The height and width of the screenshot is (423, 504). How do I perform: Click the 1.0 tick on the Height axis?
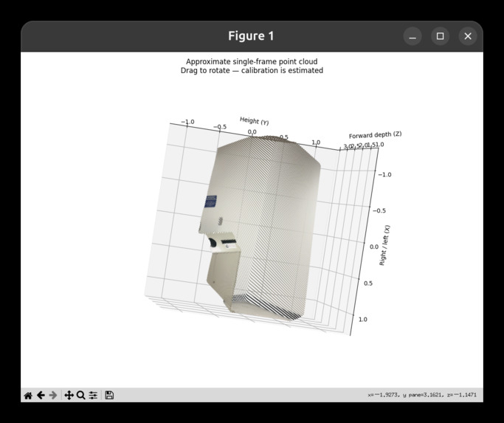316,142
